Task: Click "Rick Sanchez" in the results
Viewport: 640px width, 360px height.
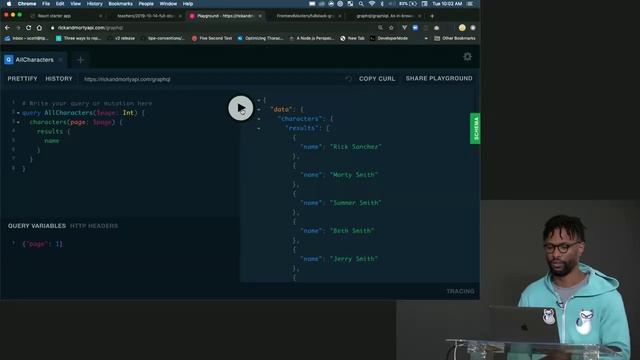Action: (356, 147)
